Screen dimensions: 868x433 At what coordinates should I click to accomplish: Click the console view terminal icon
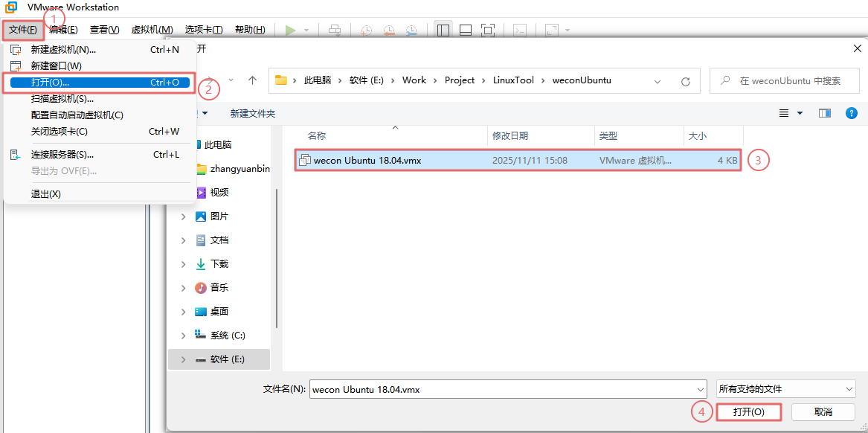point(521,31)
